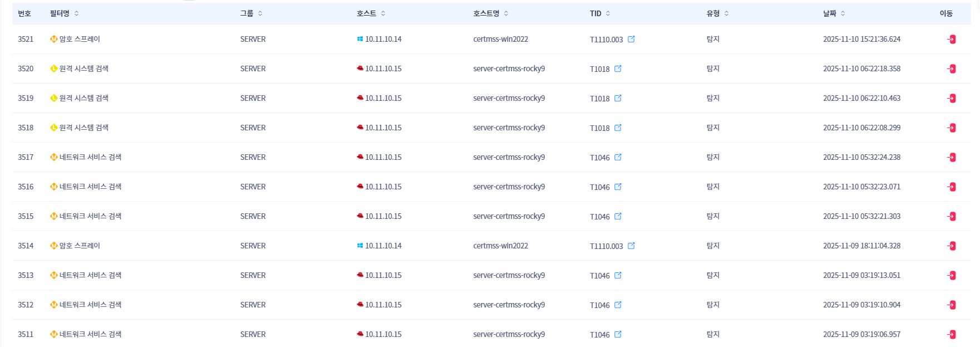Click the go-to arrow icon for row 3521

952,40
